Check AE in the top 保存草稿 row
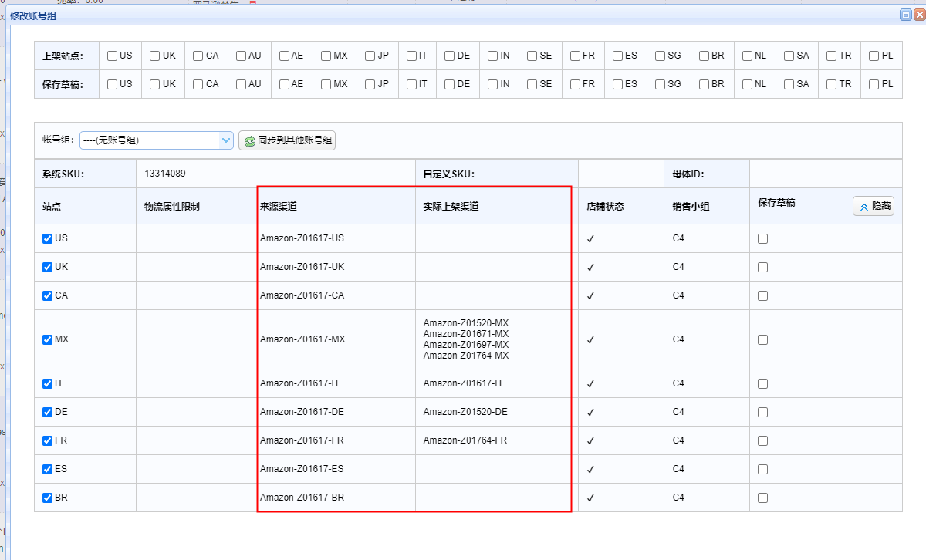This screenshot has height=560, width=926. tap(285, 84)
